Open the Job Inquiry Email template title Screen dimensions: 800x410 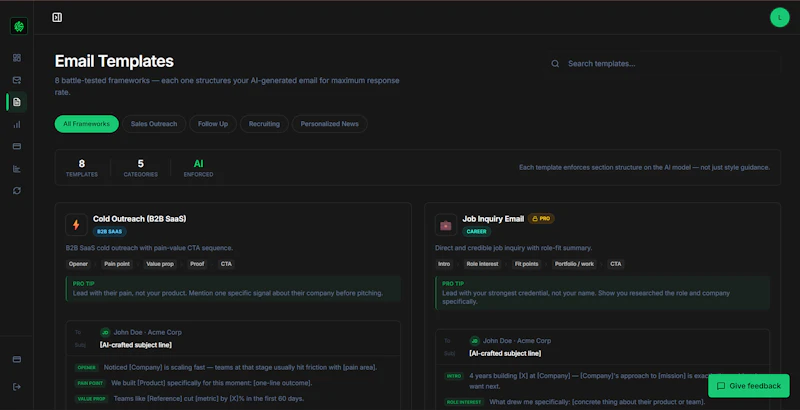[x=493, y=219]
